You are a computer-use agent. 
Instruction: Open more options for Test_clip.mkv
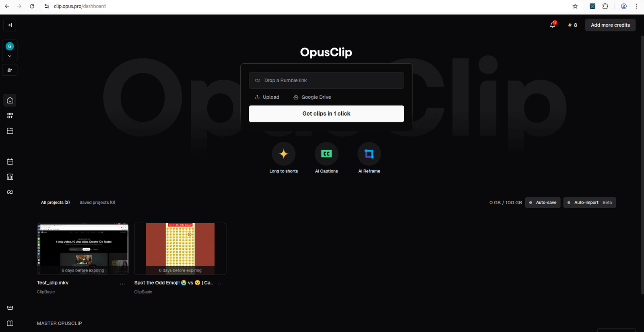click(x=122, y=284)
